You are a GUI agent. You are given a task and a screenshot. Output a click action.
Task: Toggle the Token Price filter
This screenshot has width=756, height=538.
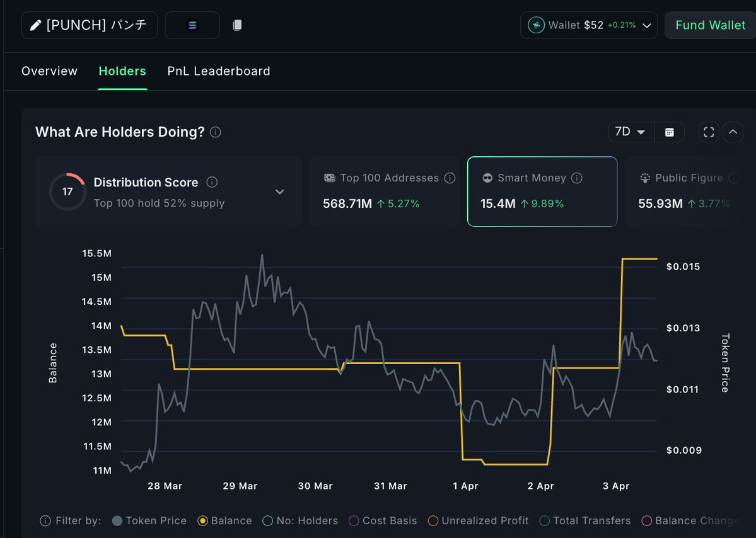[149, 521]
